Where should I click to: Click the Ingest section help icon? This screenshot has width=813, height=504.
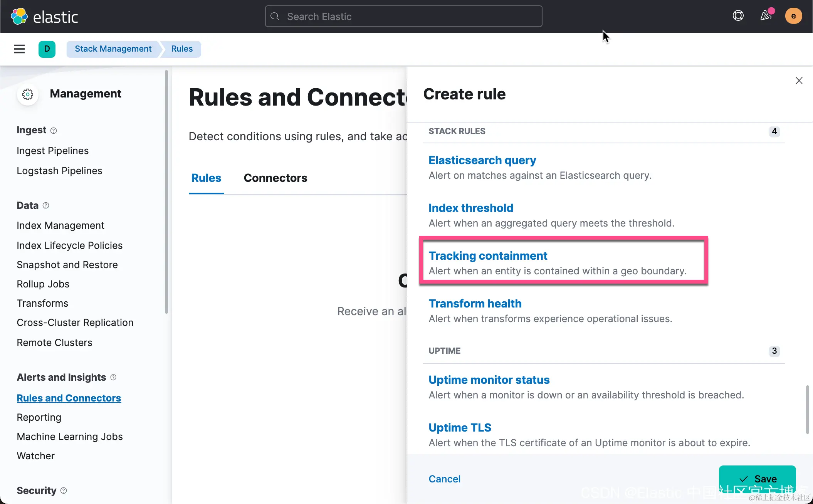point(54,131)
